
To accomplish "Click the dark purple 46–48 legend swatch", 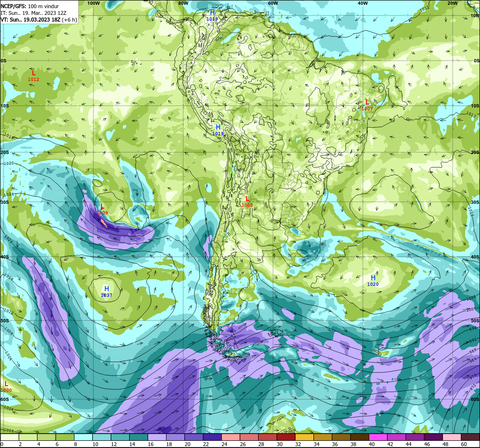I will 434,437.
